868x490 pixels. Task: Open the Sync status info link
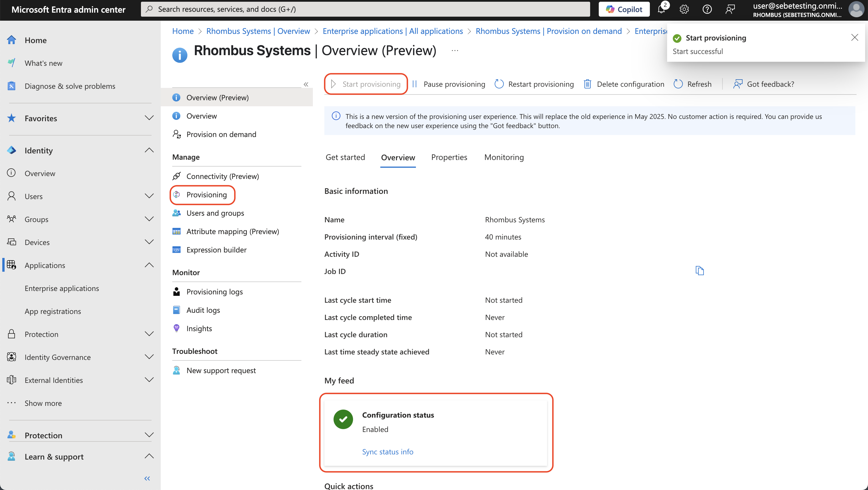point(387,451)
